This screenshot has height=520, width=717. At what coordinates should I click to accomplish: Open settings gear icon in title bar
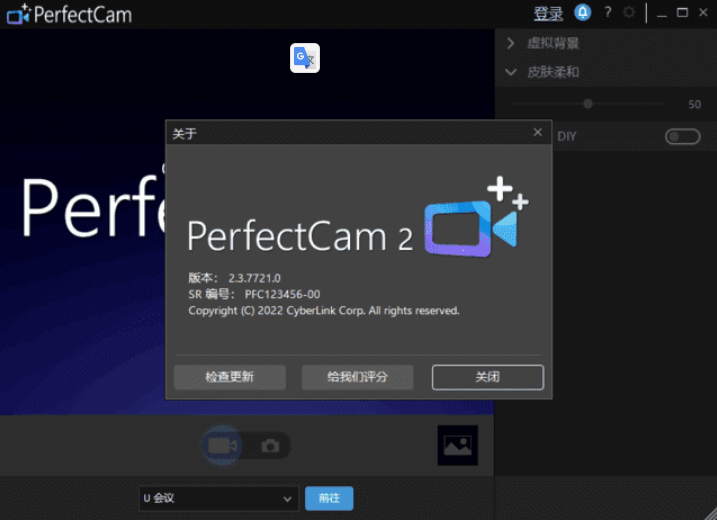coord(629,12)
